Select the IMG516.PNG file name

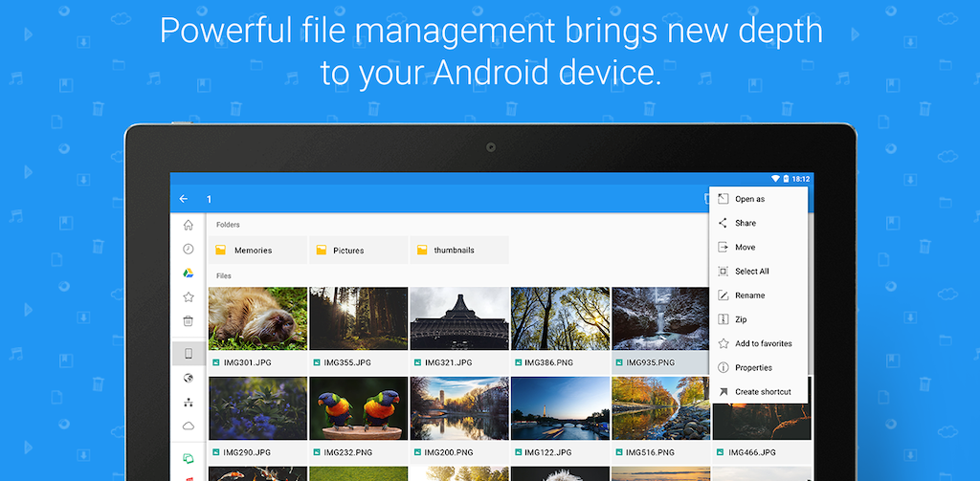tap(651, 452)
